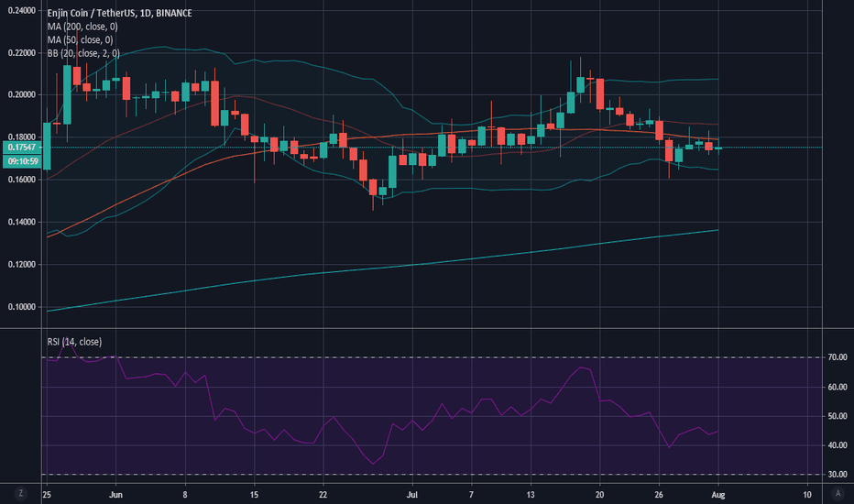Select the purple RSI line at latest value
854x504 pixels.
pos(717,432)
